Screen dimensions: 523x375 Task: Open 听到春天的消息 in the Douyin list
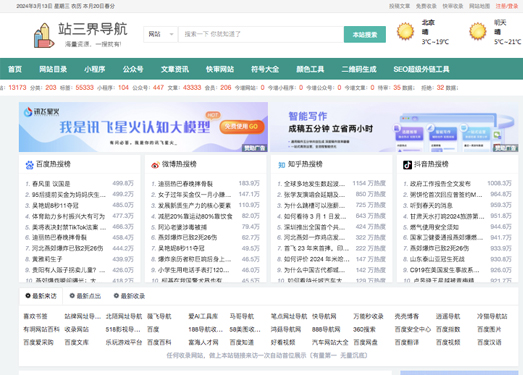tap(431, 206)
